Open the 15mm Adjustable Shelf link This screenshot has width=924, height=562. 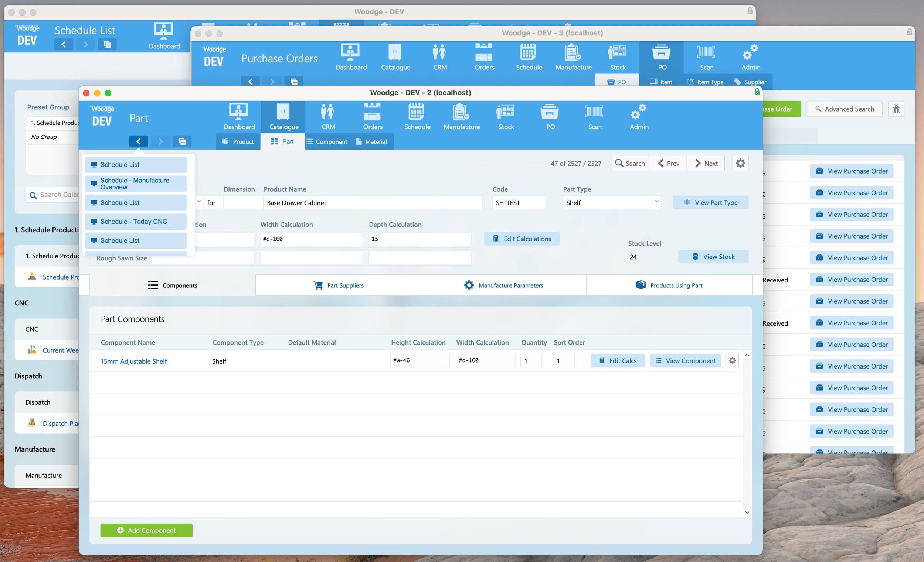coord(133,361)
